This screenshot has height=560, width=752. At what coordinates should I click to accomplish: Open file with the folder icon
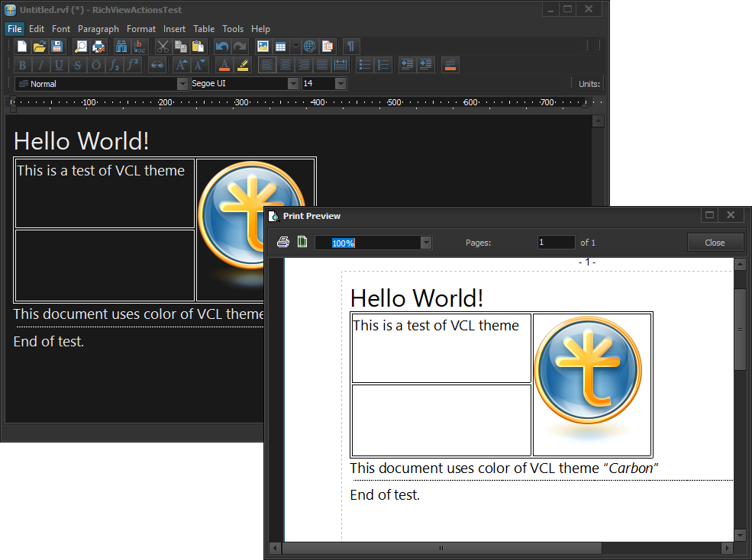pyautogui.click(x=40, y=47)
